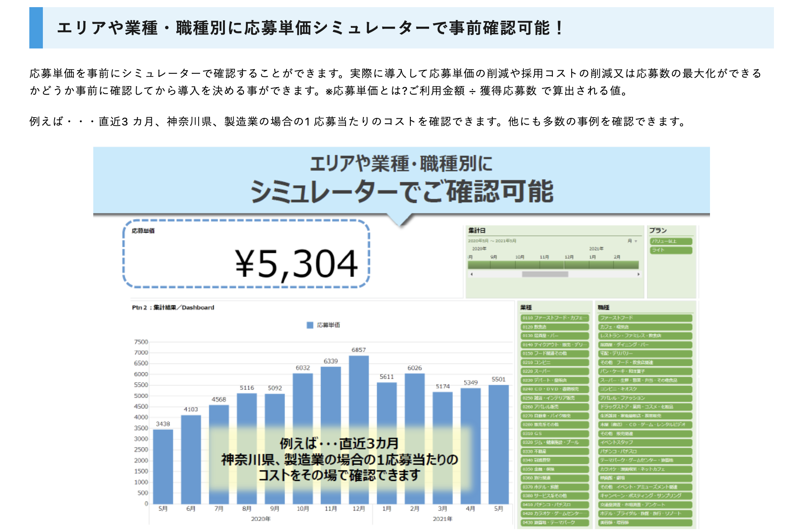Click the ¥5,304 応募単価 value box

246,254
